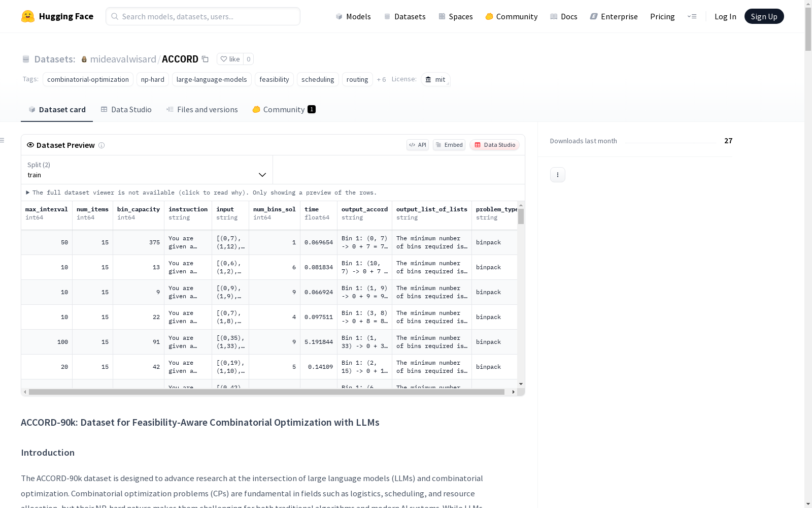Image resolution: width=812 pixels, height=508 pixels.
Task: Click the Embed button
Action: [x=449, y=145]
